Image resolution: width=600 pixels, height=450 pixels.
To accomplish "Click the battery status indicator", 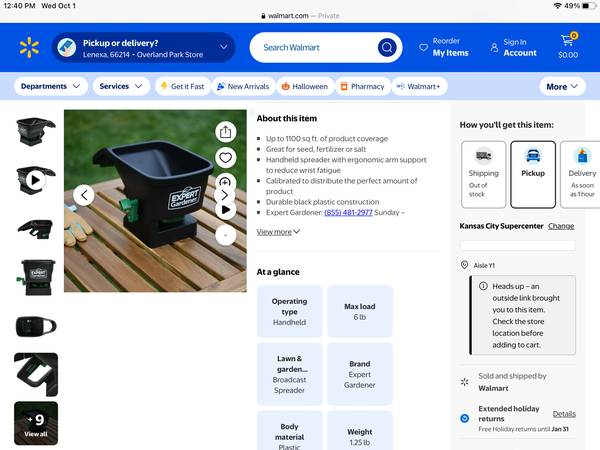I will (x=587, y=6).
